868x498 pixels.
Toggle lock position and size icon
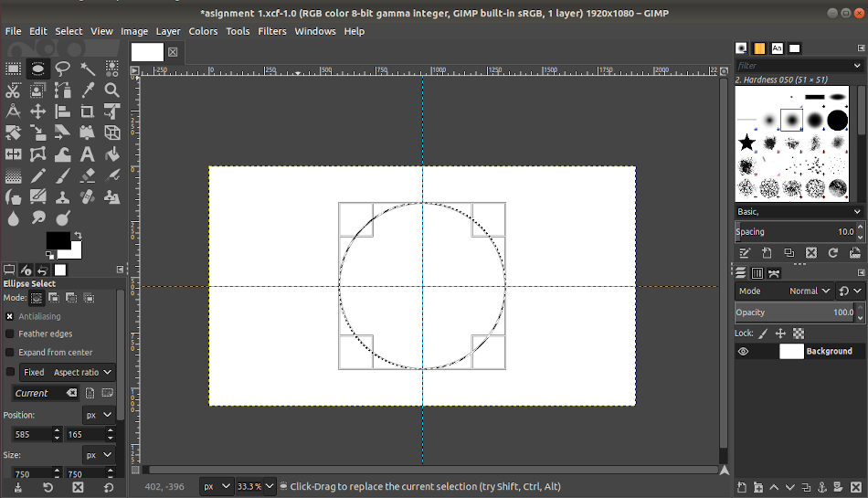point(780,334)
